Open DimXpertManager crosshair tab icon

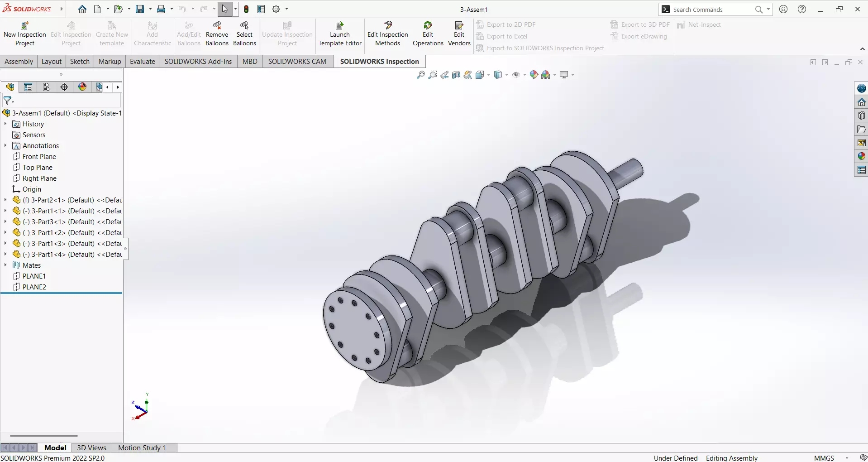click(x=64, y=87)
